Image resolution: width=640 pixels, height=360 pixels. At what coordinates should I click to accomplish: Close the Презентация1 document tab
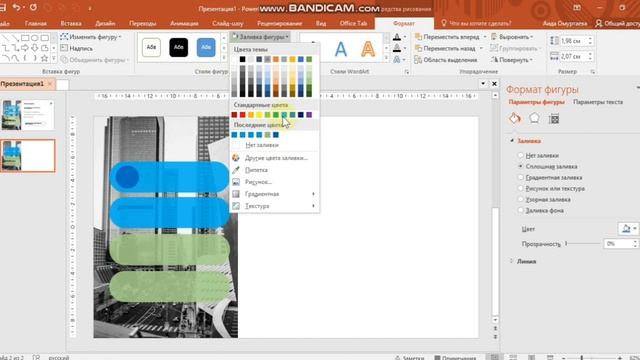50,84
